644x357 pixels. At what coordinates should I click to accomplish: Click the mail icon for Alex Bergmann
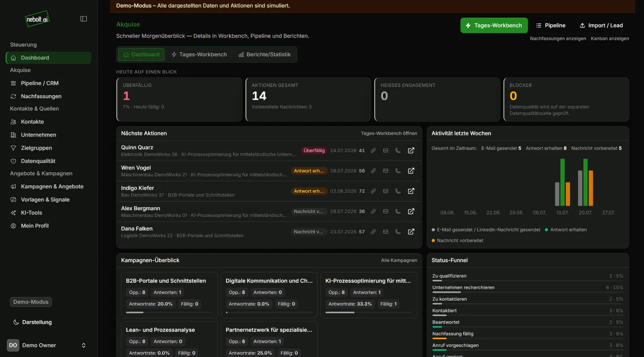386,212
